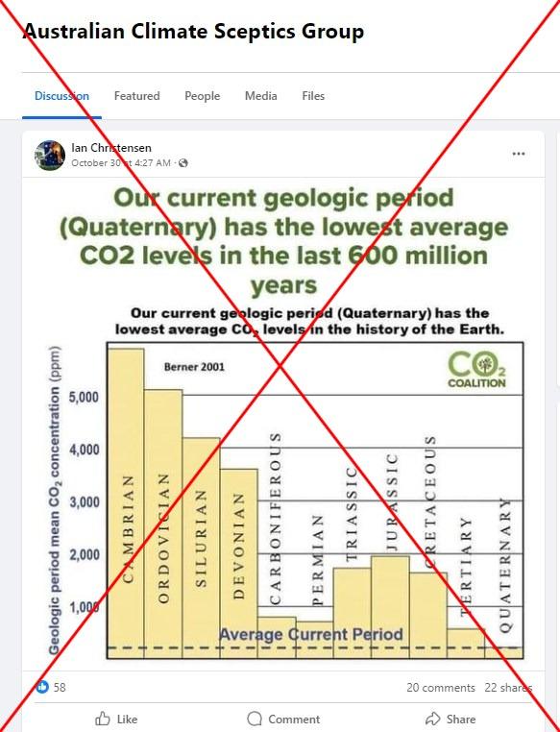
Task: Open Australian Climate Sceptics Group title
Action: pos(193,32)
